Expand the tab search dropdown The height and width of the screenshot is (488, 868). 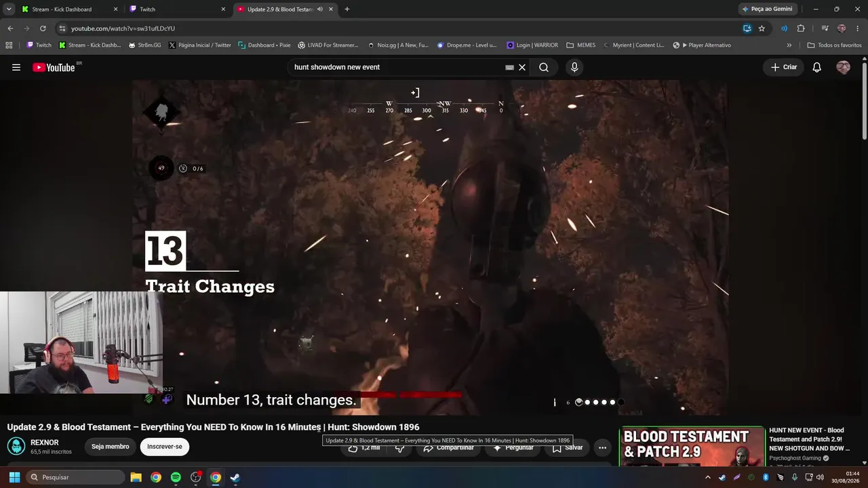coord(9,9)
